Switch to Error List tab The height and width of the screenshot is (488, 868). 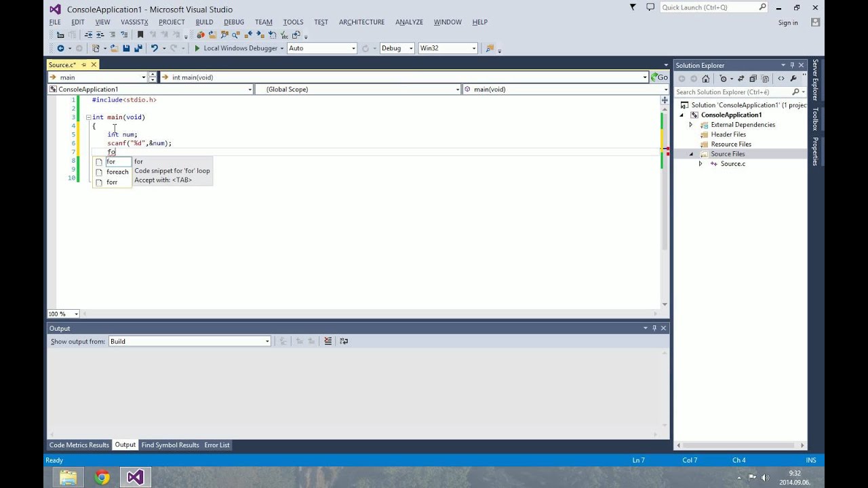point(217,445)
